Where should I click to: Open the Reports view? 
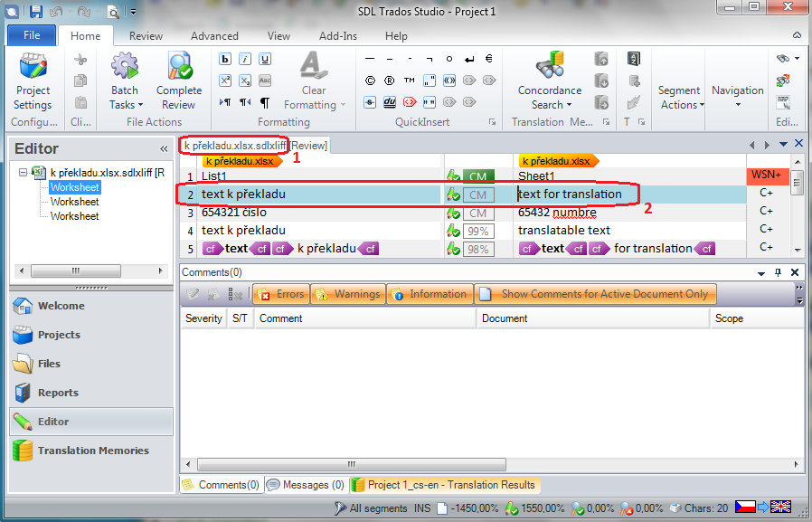click(91, 393)
